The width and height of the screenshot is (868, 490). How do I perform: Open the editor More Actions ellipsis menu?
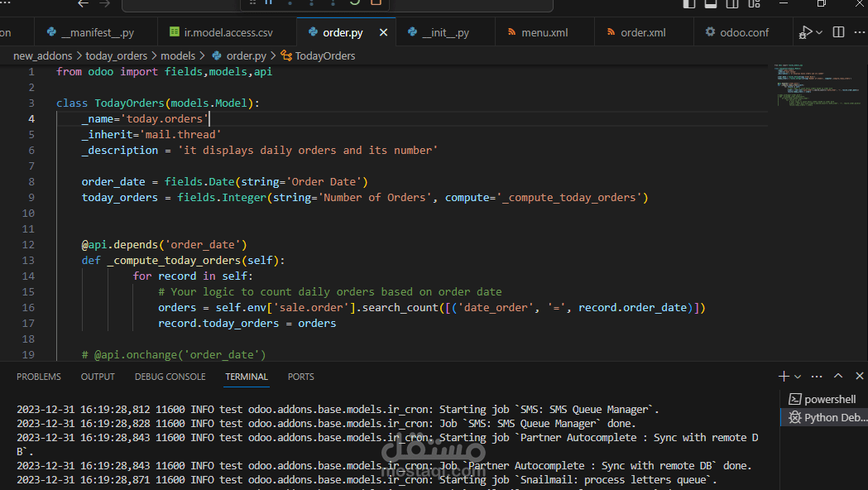click(861, 32)
